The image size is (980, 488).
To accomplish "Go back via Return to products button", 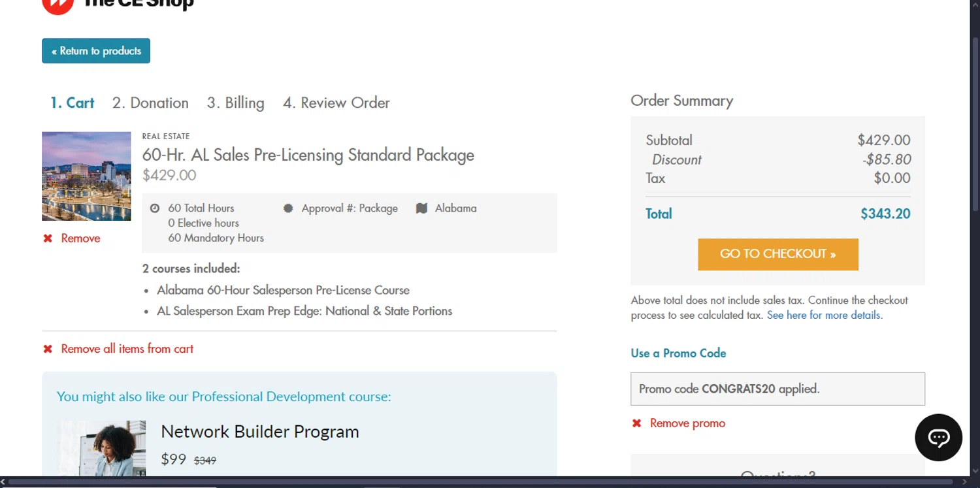I will pos(96,51).
